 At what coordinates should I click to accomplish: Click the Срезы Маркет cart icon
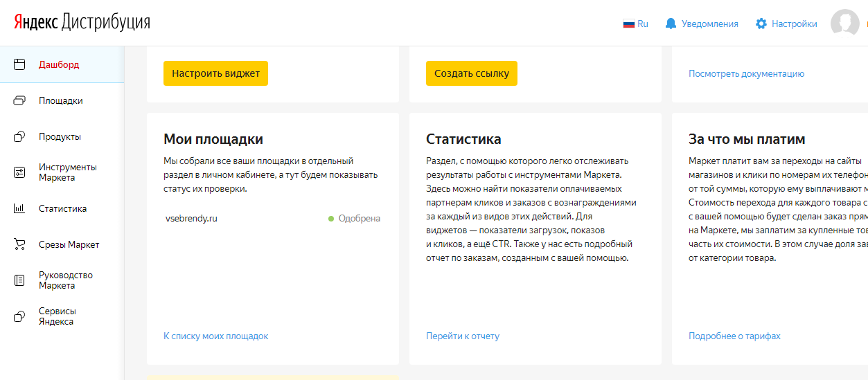19,244
